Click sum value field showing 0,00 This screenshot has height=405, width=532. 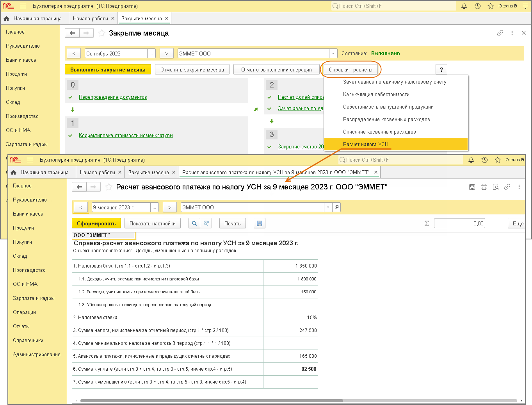pyautogui.click(x=459, y=223)
